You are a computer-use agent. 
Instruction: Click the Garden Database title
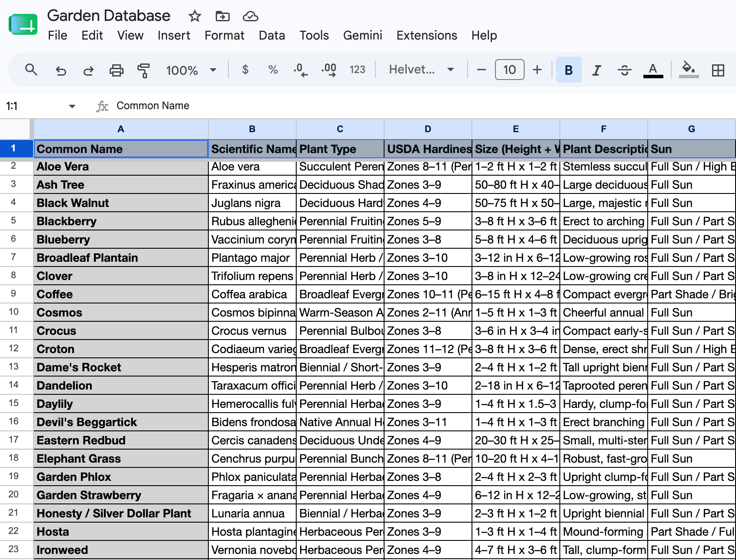(x=109, y=16)
